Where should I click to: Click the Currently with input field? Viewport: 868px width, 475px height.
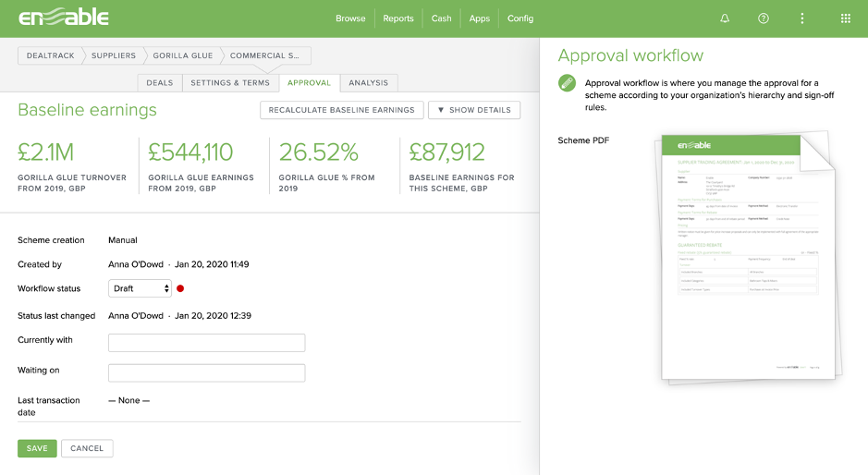(x=206, y=343)
